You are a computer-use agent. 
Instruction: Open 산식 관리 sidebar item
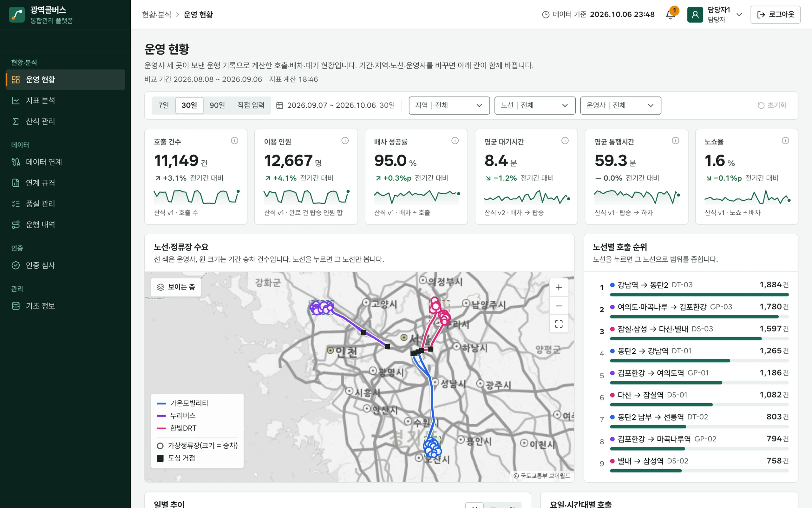65,121
